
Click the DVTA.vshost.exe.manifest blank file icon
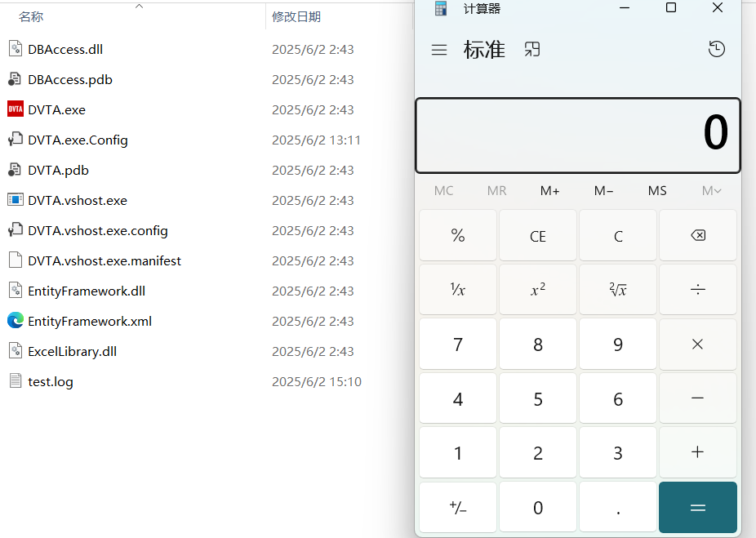[16, 260]
